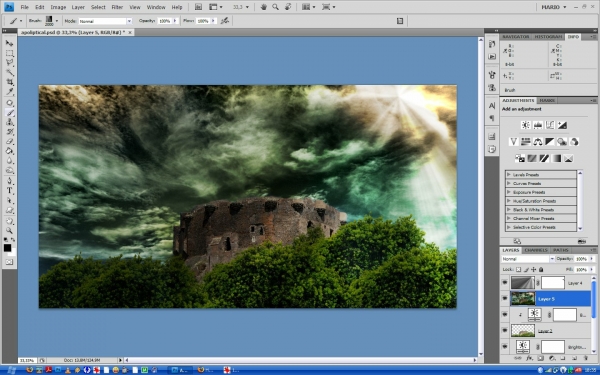600x375 pixels.
Task: Open the layer blend mode dropdown
Action: (528, 259)
